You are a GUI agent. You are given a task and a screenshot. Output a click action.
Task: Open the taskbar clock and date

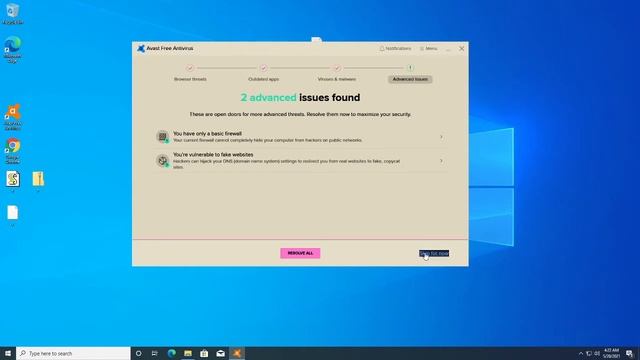(x=611, y=353)
